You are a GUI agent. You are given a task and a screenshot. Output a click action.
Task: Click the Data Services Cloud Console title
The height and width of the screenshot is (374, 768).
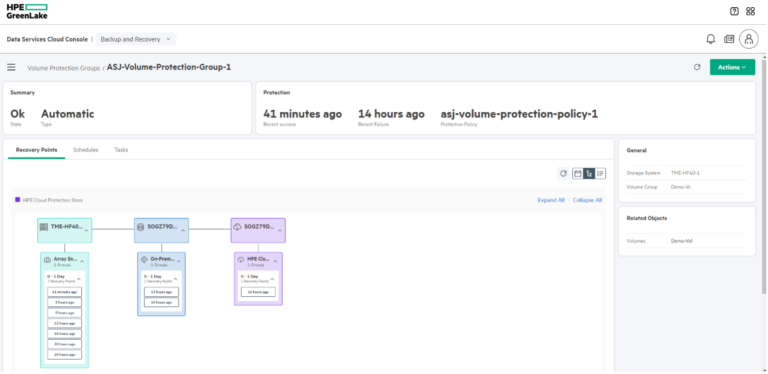(x=47, y=39)
